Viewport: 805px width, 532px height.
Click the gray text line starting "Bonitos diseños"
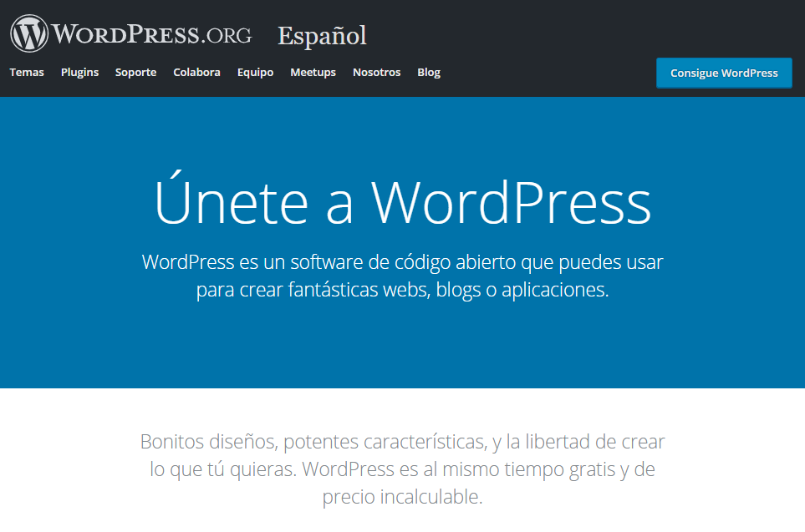tap(402, 441)
